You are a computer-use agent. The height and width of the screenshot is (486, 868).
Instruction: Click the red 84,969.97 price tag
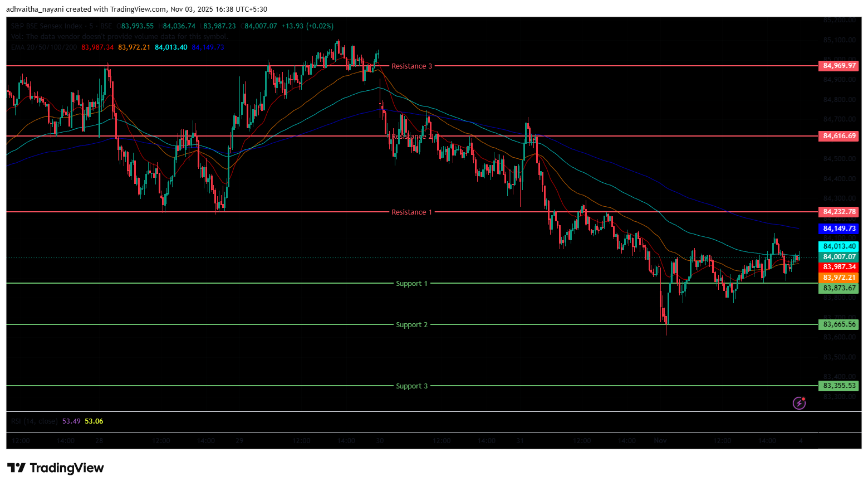pyautogui.click(x=838, y=66)
